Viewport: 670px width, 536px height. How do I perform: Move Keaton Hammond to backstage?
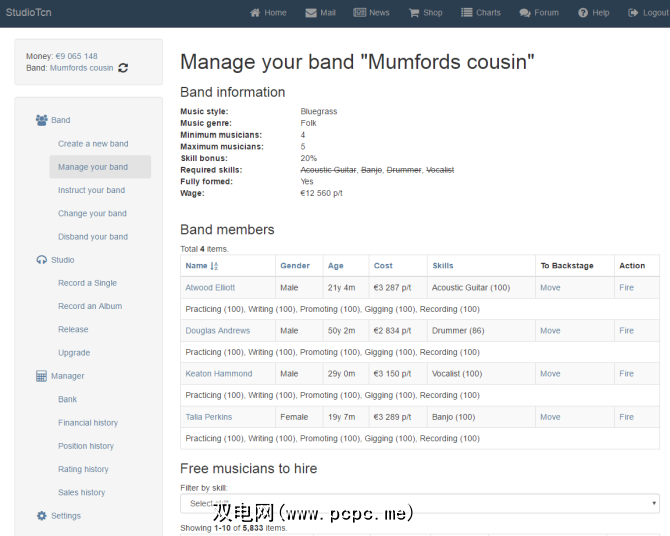coord(550,374)
